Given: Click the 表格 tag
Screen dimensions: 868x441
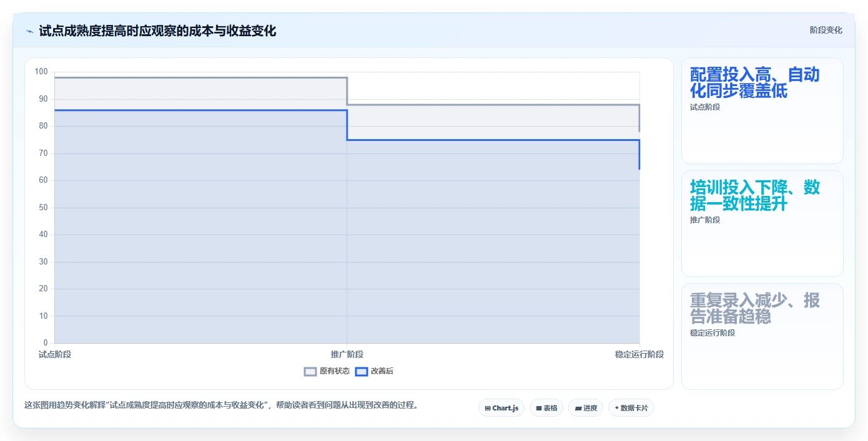Looking at the screenshot, I should click(546, 408).
